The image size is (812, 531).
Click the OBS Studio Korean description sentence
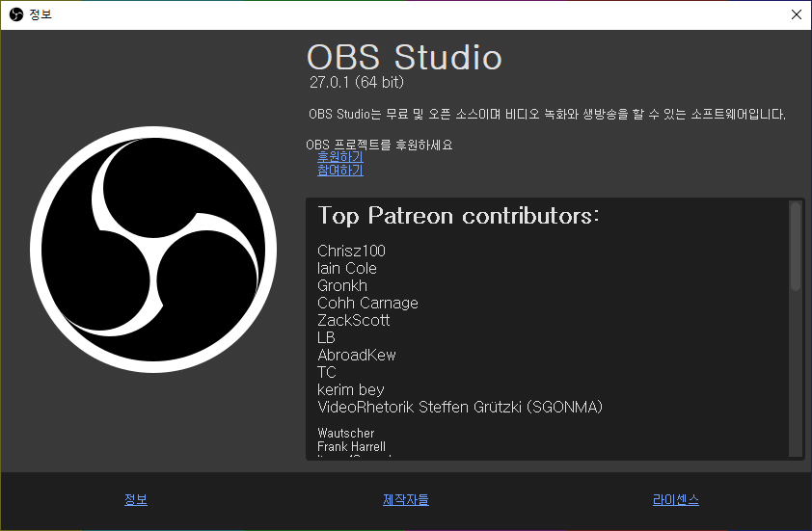click(x=547, y=114)
